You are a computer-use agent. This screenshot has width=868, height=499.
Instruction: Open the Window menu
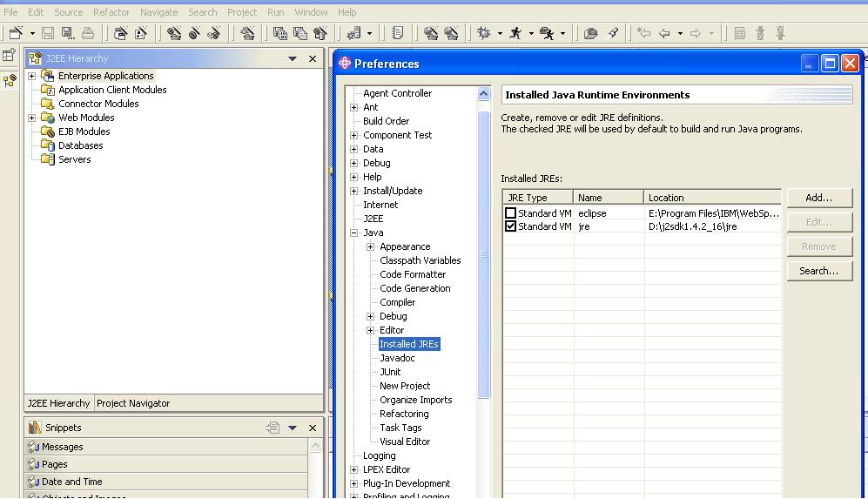pos(311,11)
